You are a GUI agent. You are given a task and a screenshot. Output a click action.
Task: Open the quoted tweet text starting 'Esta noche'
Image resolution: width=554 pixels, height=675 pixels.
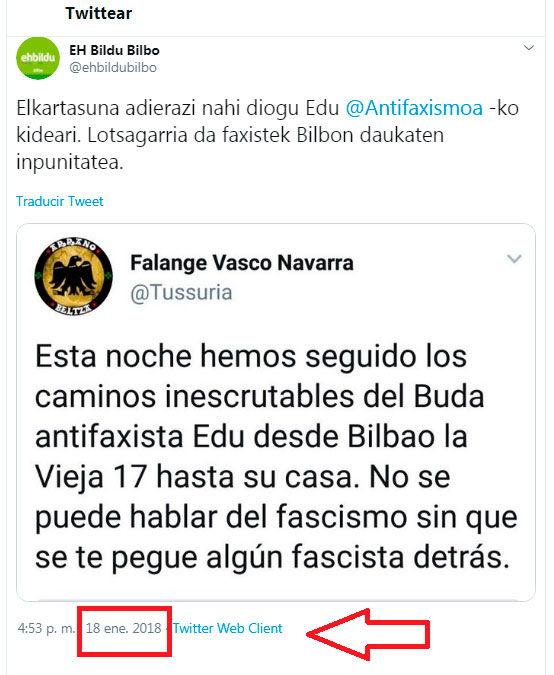[276, 456]
